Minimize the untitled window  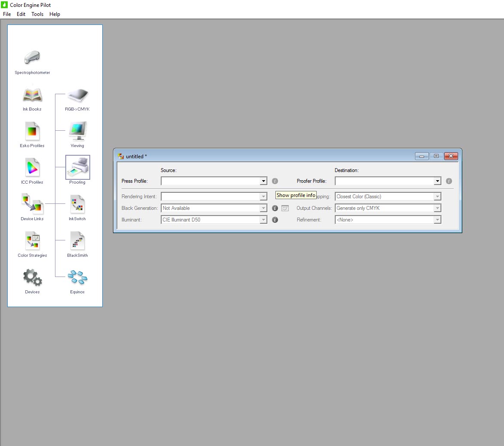(x=422, y=157)
